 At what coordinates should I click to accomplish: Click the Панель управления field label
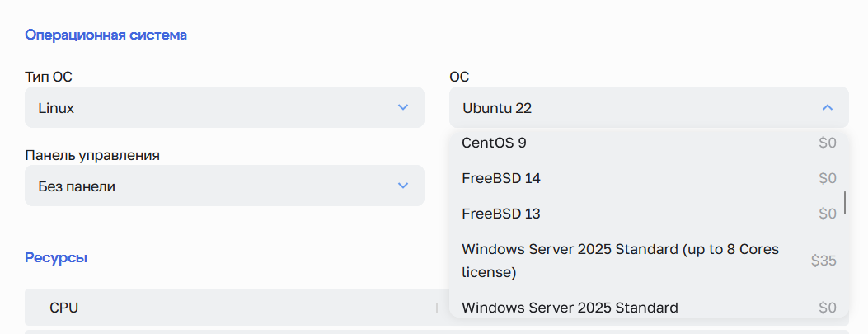tap(92, 155)
